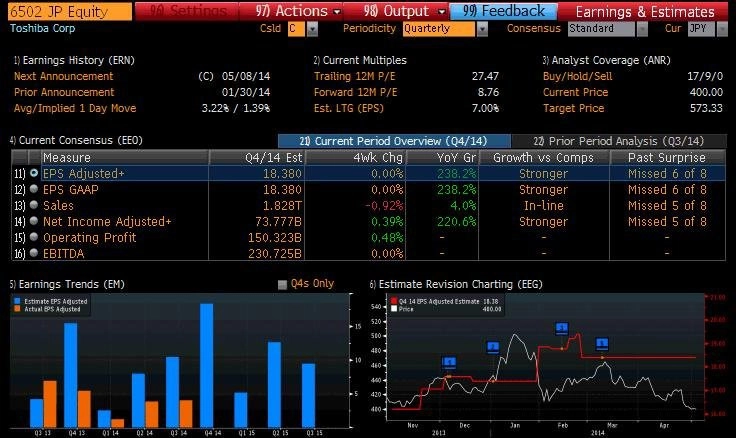Screen dimensions: 736x438
Task: Open the currency JPY dropdown arrow
Action: [x=722, y=29]
